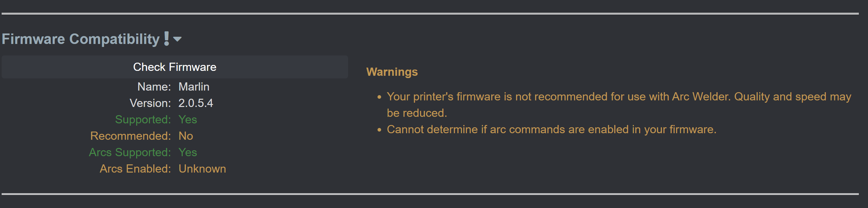Click the No value beside Recommended
This screenshot has width=868, height=208.
coord(185,136)
